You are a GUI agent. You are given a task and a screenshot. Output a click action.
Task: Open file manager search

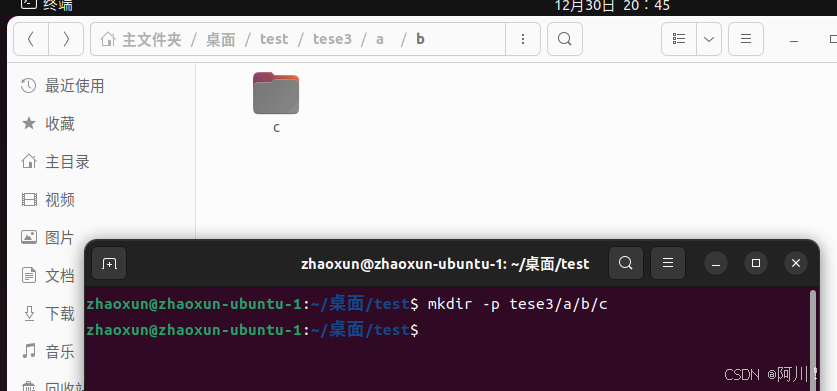pos(565,39)
